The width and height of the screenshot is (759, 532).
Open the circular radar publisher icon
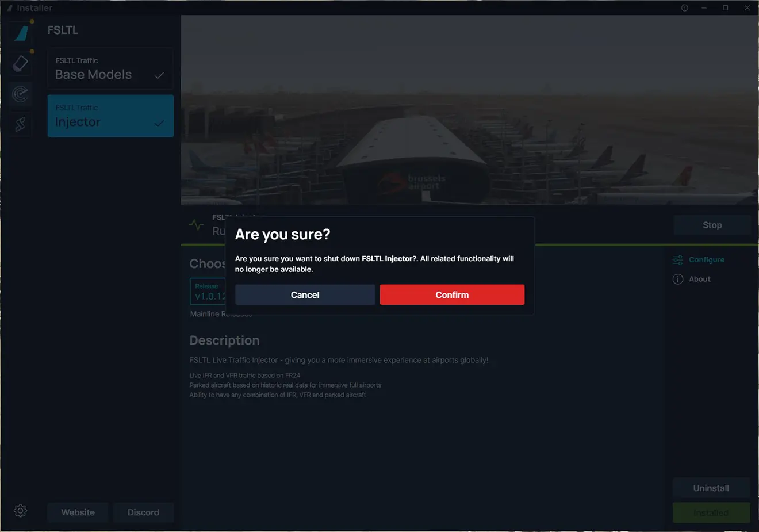point(21,94)
